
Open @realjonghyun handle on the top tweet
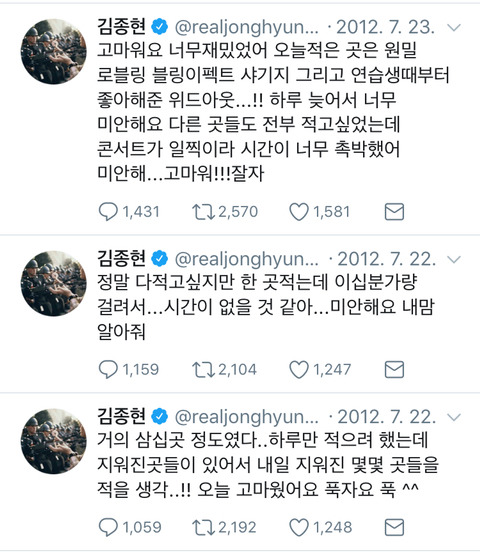[x=247, y=28]
